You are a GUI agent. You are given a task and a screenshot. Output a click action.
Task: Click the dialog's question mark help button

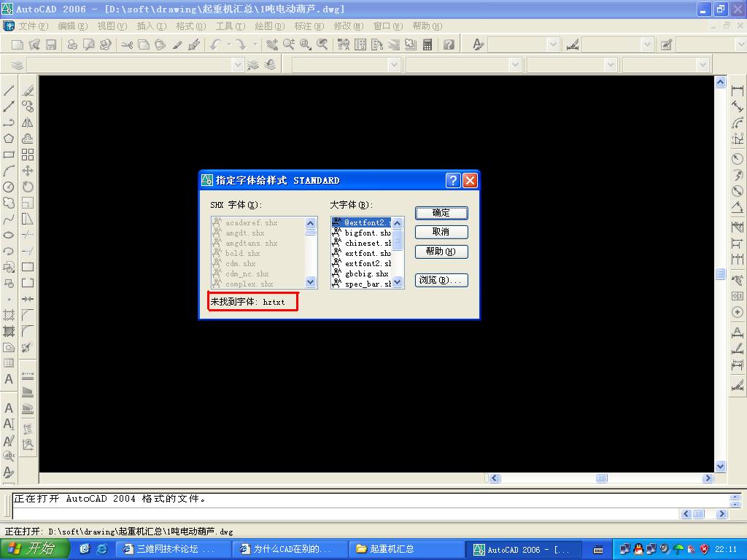(x=452, y=181)
